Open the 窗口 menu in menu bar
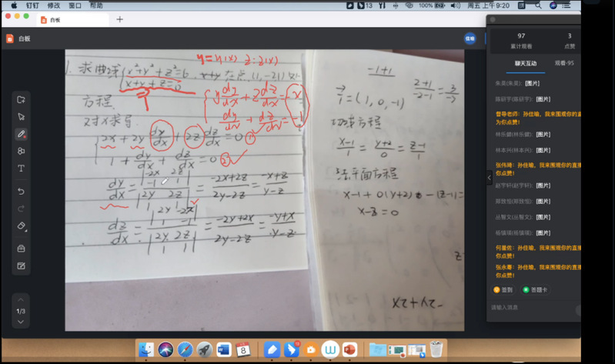 (75, 5)
